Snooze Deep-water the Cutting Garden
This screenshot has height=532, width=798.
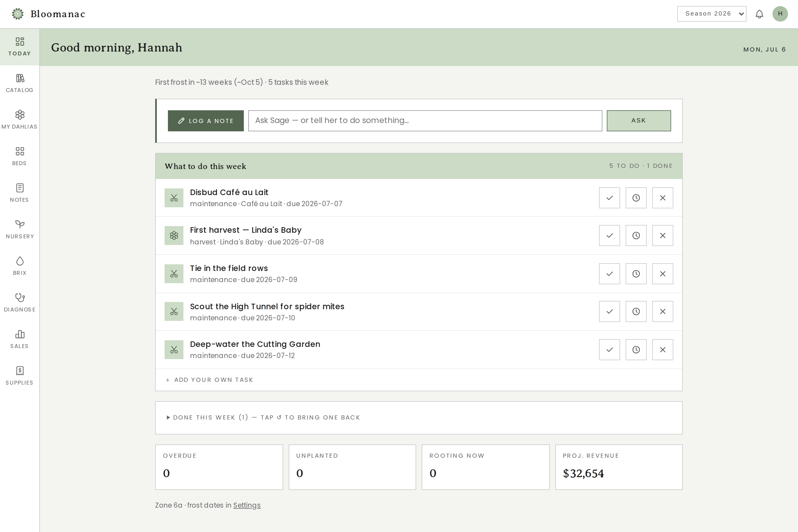click(636, 350)
